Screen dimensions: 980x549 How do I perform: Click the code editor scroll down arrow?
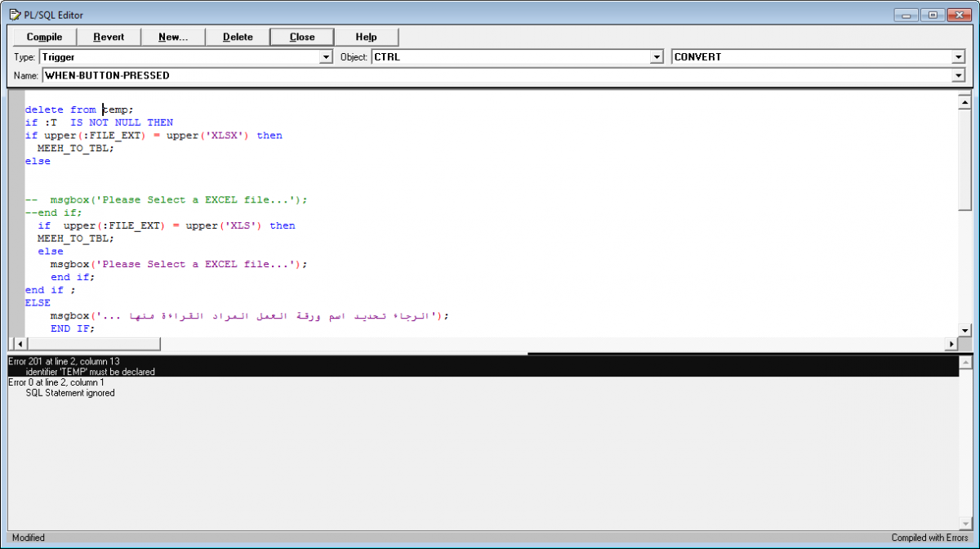click(964, 330)
